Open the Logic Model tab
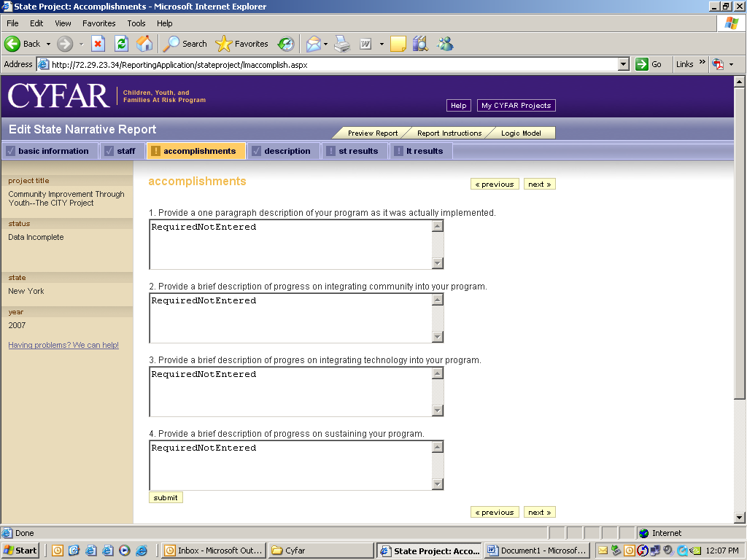Screen dimensions: 747x560 520,133
